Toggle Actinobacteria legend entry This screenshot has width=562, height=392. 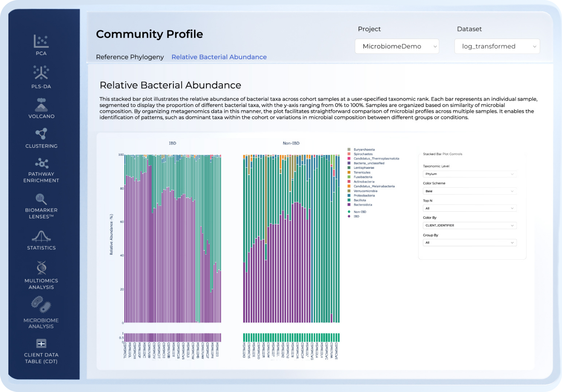click(361, 182)
